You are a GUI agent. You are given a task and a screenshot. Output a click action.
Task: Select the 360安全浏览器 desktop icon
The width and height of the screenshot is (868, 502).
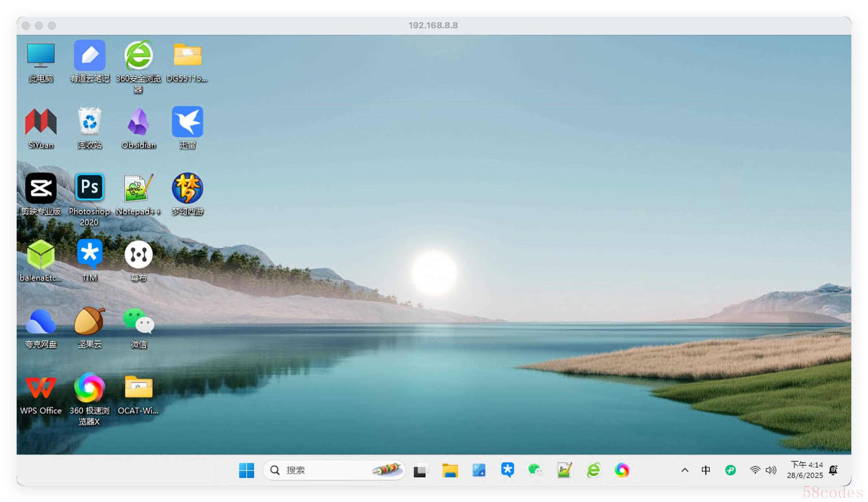pyautogui.click(x=139, y=67)
